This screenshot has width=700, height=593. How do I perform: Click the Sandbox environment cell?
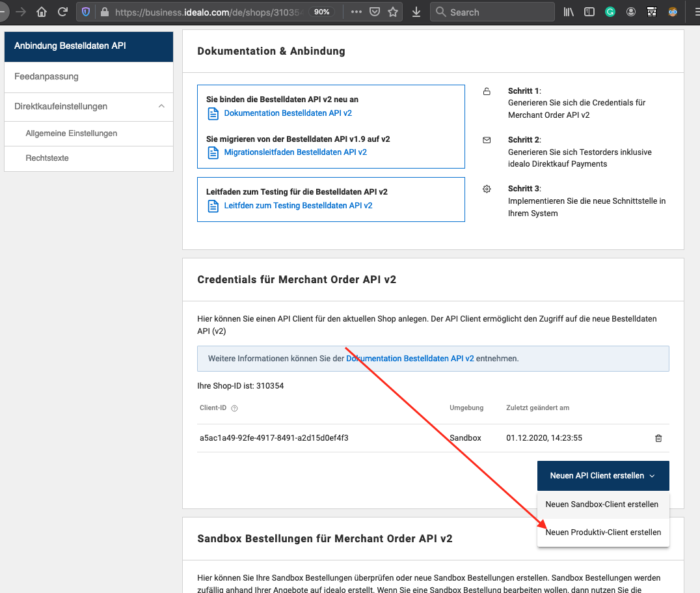point(465,438)
